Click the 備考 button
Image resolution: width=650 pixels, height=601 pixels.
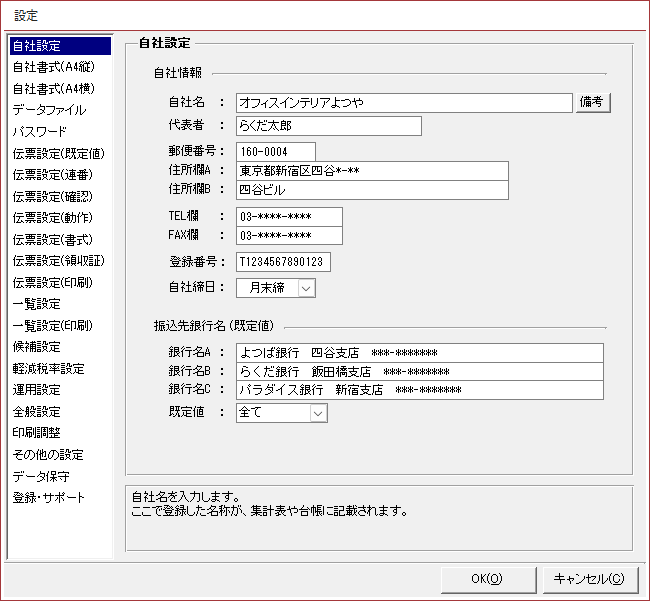pyautogui.click(x=592, y=102)
